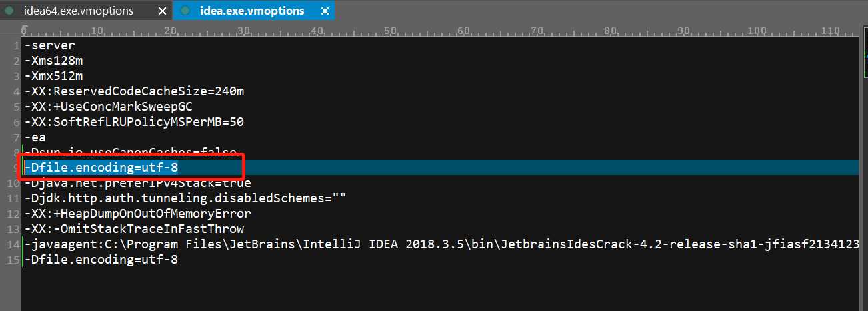
Task: Click the ruler at column 50
Action: coord(390,31)
